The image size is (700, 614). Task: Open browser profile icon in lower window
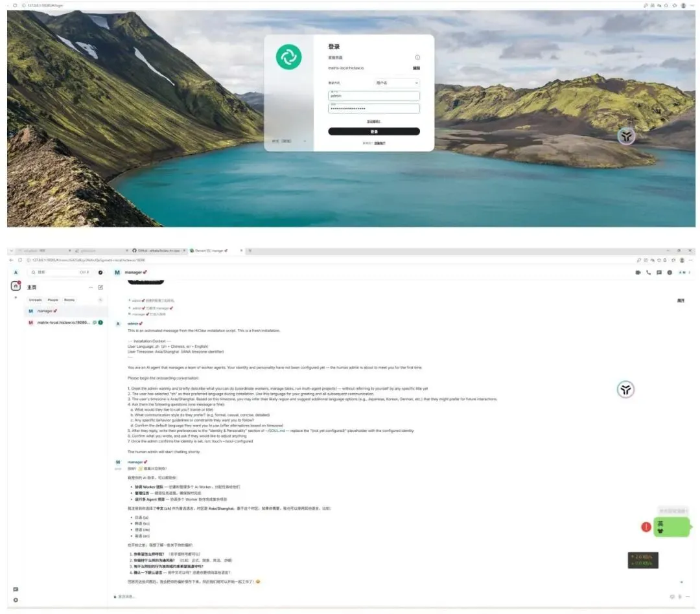[682, 260]
